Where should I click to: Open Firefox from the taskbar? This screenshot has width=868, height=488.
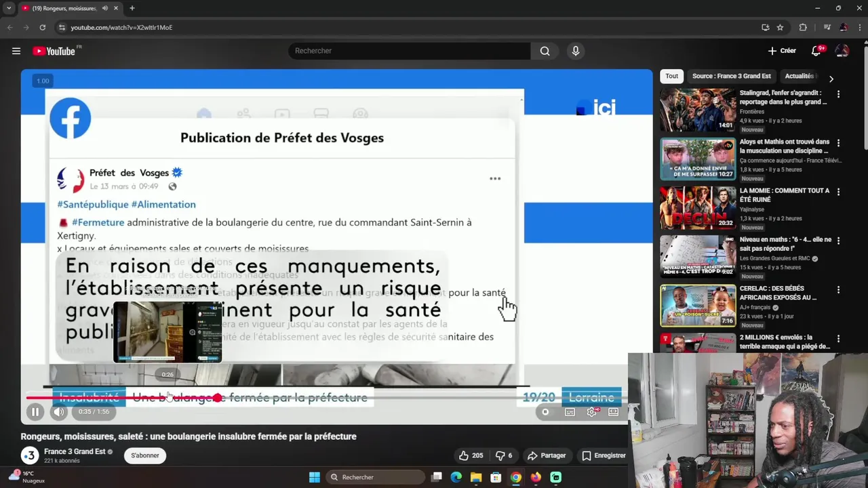[x=536, y=477]
